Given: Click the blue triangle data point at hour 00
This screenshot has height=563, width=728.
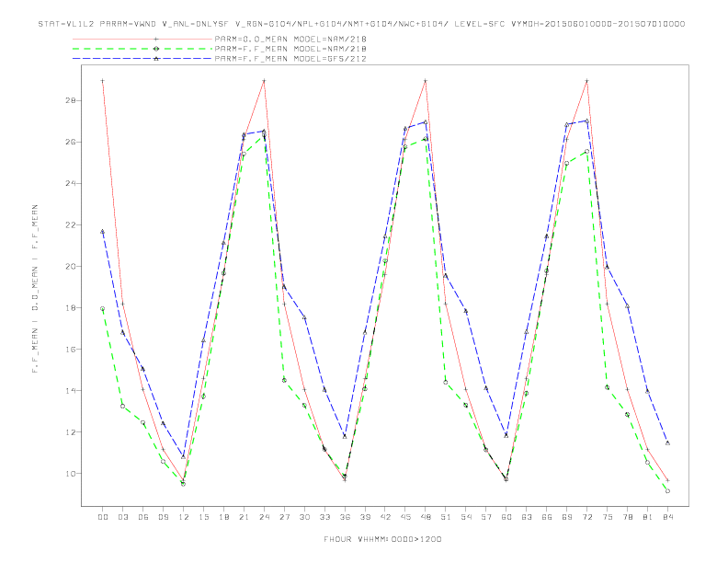Looking at the screenshot, I should tap(102, 231).
